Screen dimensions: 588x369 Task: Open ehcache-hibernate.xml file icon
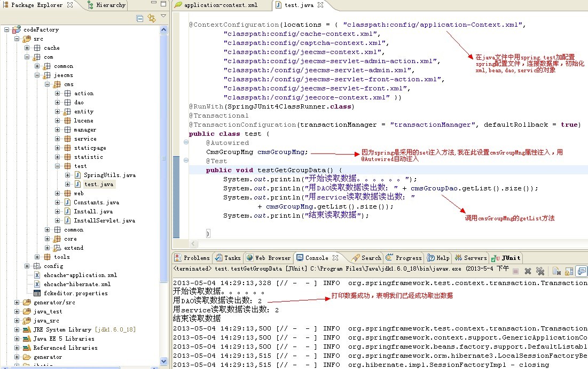pos(37,284)
